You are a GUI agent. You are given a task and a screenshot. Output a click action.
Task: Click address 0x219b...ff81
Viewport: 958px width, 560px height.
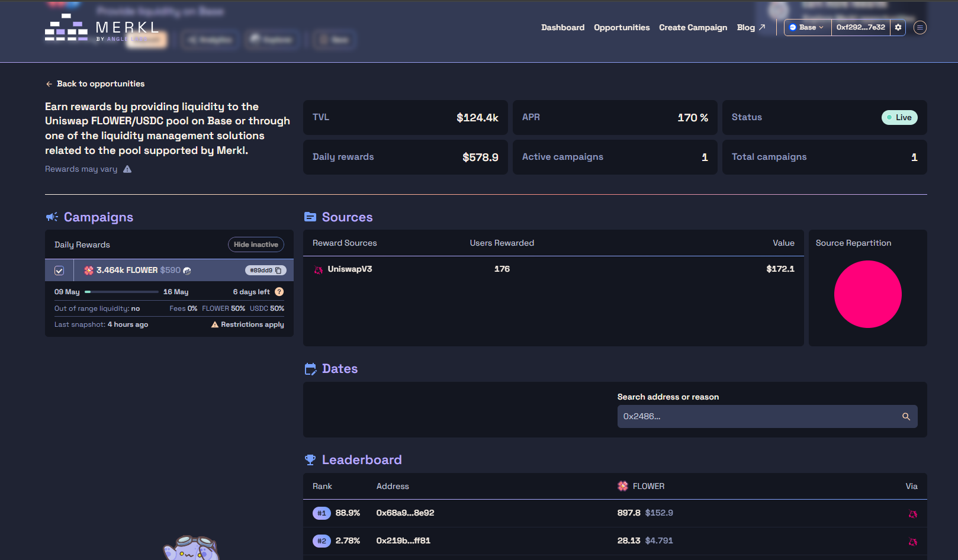[x=403, y=540]
